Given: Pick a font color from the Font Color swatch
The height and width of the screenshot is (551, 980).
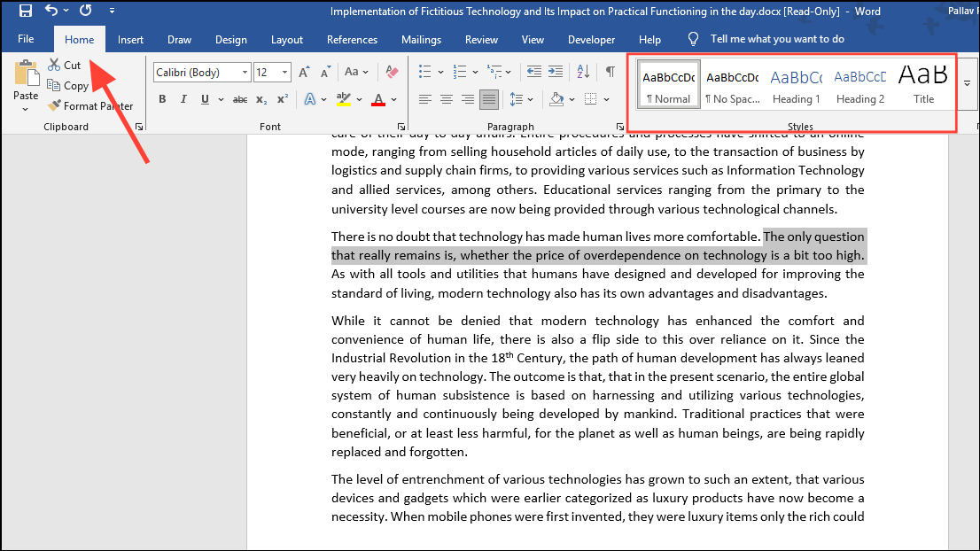Looking at the screenshot, I should (377, 98).
